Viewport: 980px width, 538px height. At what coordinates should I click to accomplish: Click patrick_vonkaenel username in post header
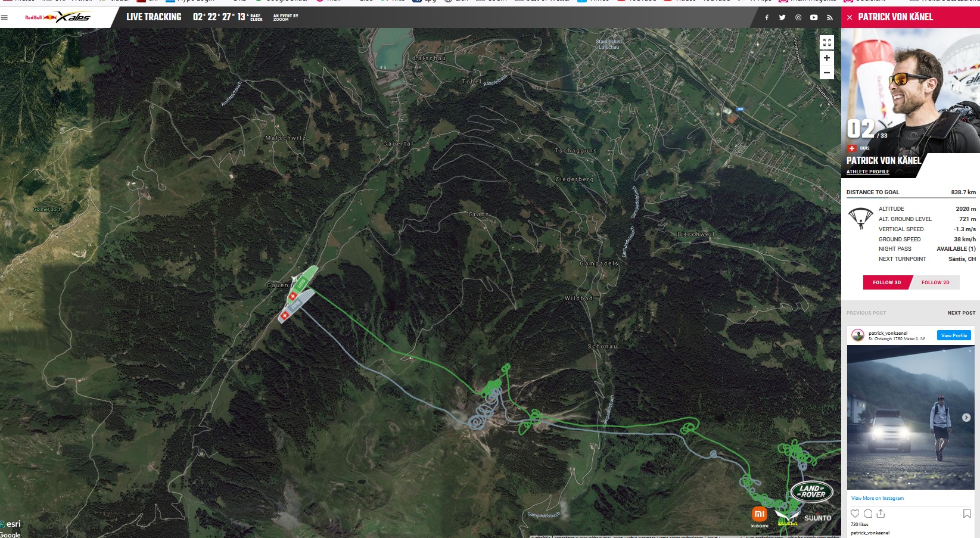pos(888,333)
